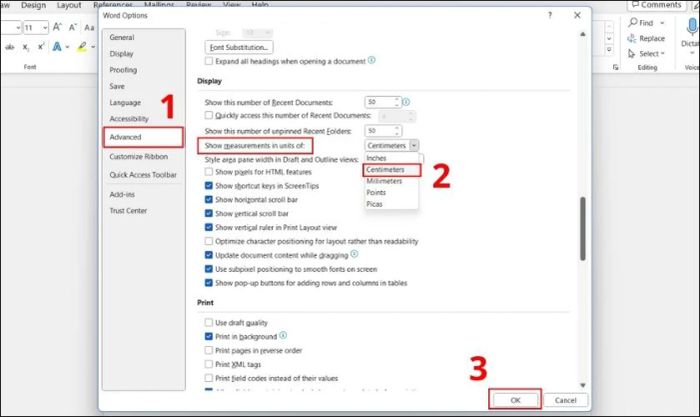Viewport: 700px width, 417px height.
Task: Click the Word Options vertical scrollbar thumb
Action: 583,229
